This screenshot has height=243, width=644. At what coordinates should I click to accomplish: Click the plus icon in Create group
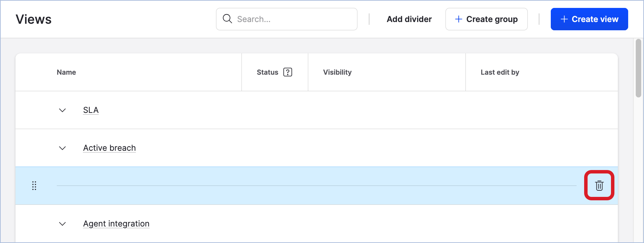pos(458,19)
